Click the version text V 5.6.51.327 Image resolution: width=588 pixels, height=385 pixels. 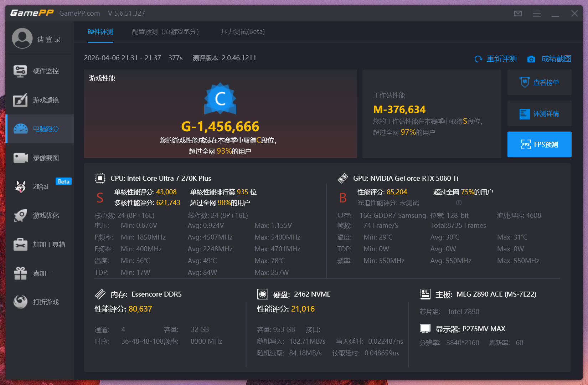127,13
